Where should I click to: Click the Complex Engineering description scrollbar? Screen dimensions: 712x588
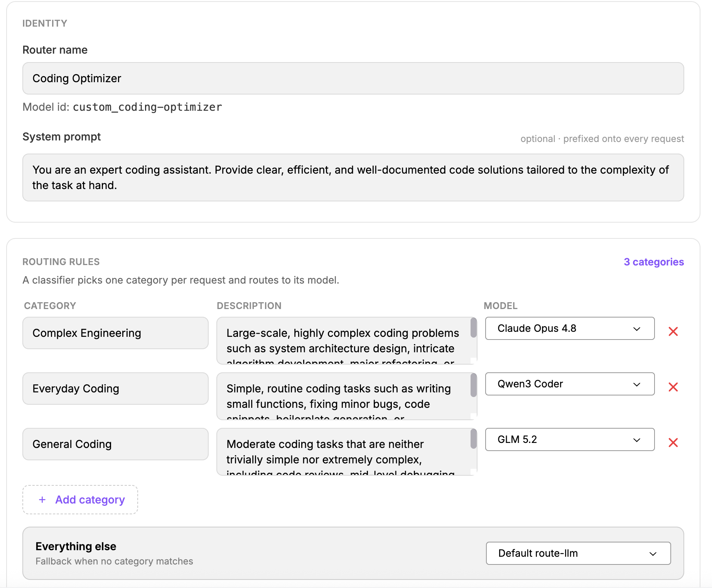point(474,328)
